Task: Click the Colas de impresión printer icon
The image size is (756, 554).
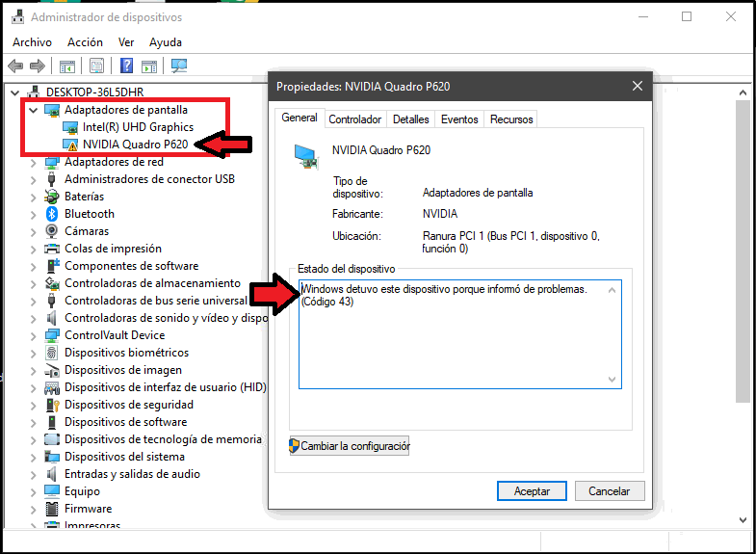Action: [x=52, y=249]
